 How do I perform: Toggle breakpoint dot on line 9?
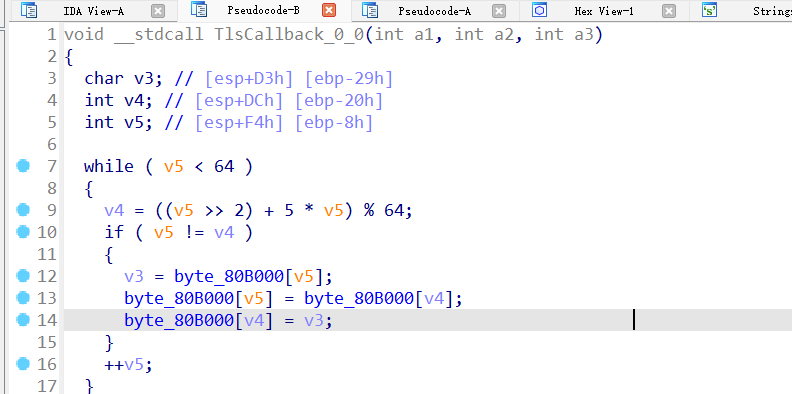23,210
